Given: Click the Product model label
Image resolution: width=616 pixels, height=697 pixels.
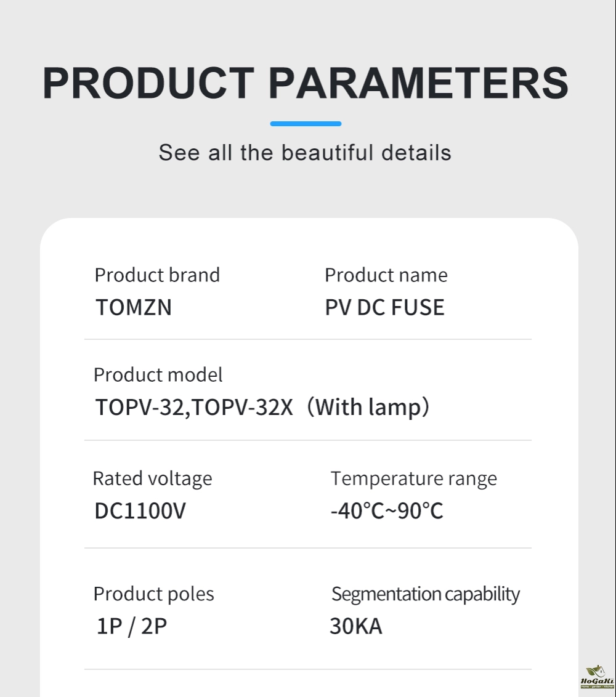Looking at the screenshot, I should click(x=158, y=374).
